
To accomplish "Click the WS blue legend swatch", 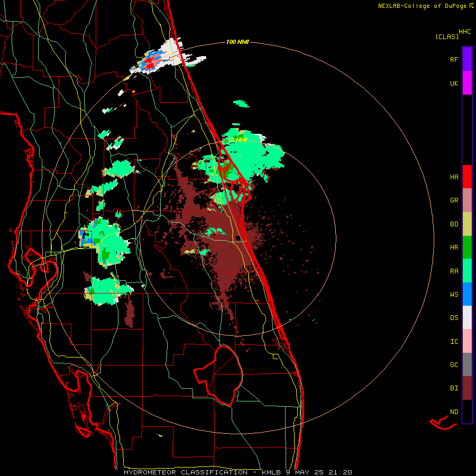I will coord(467,294).
